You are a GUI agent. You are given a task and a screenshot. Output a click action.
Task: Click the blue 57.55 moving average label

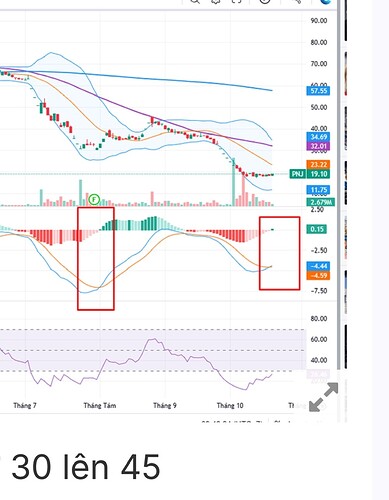click(318, 91)
